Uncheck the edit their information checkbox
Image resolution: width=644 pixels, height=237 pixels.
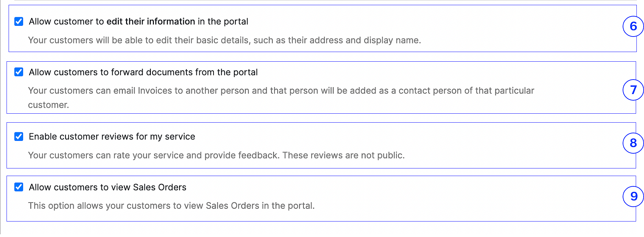tap(19, 22)
